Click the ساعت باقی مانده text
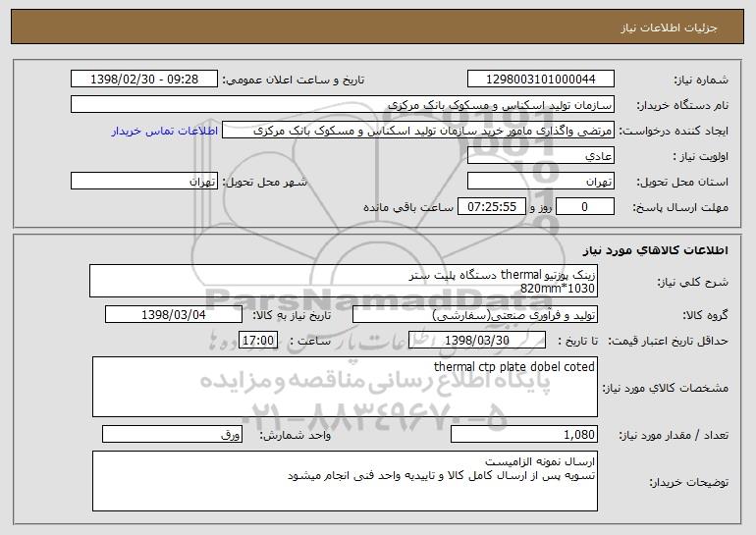 click(408, 207)
